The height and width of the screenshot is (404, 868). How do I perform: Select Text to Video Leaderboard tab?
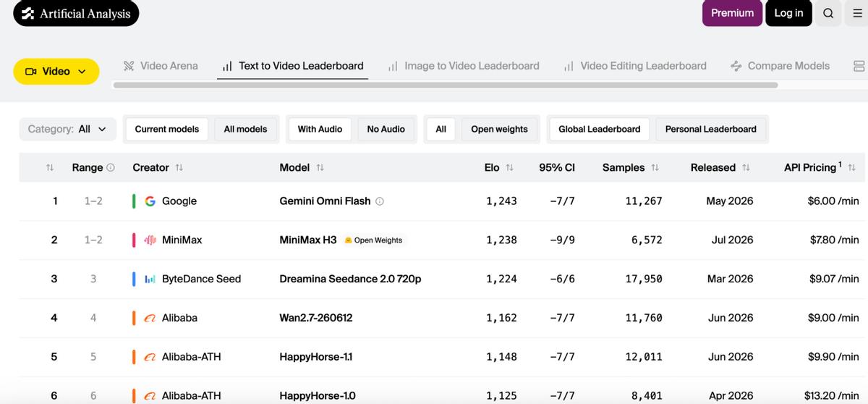(x=293, y=66)
